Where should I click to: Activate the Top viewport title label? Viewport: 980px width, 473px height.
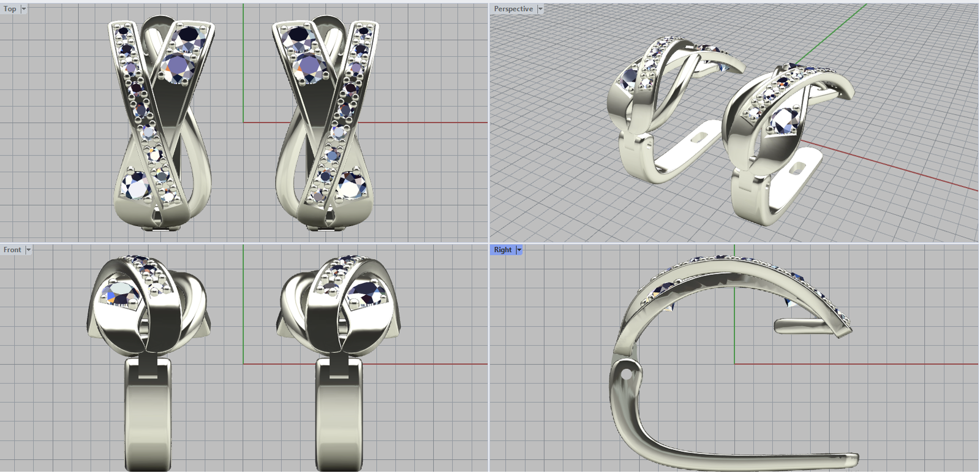coord(10,9)
